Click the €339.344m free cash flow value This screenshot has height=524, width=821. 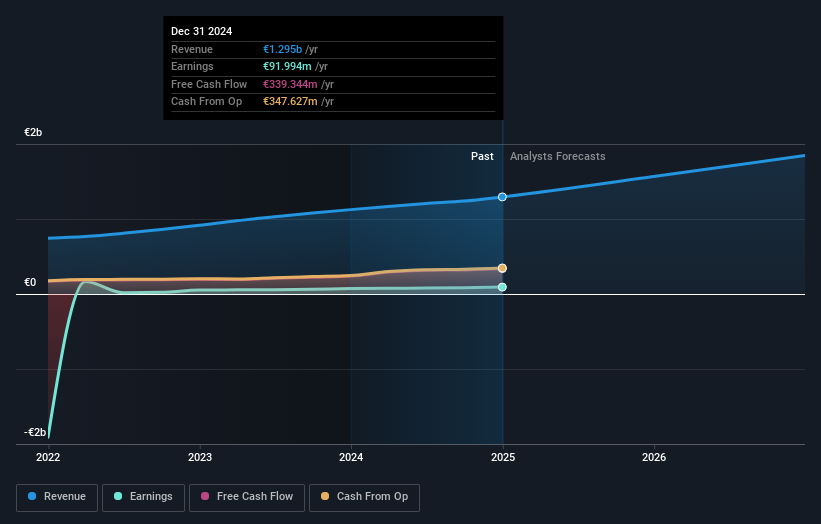pos(290,84)
